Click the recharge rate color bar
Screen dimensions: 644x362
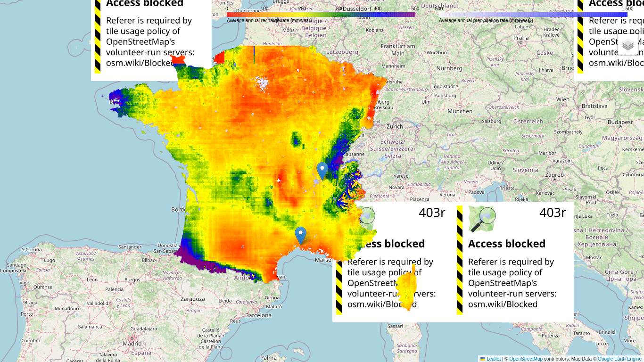[x=321, y=15]
